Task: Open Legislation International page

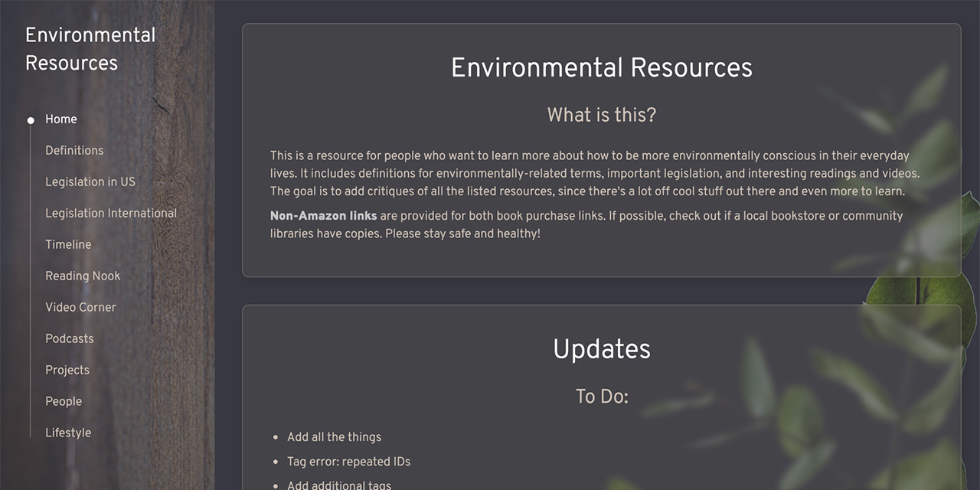Action: 111,214
